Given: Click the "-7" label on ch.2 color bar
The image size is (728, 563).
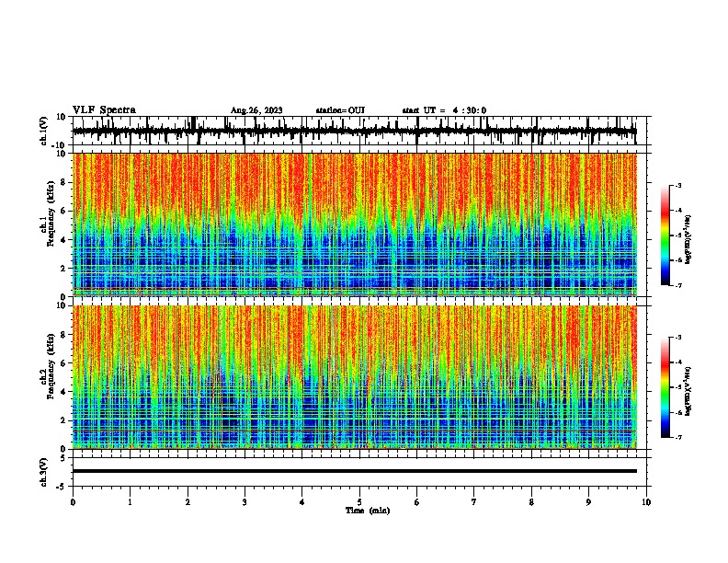Looking at the screenshot, I should [677, 437].
